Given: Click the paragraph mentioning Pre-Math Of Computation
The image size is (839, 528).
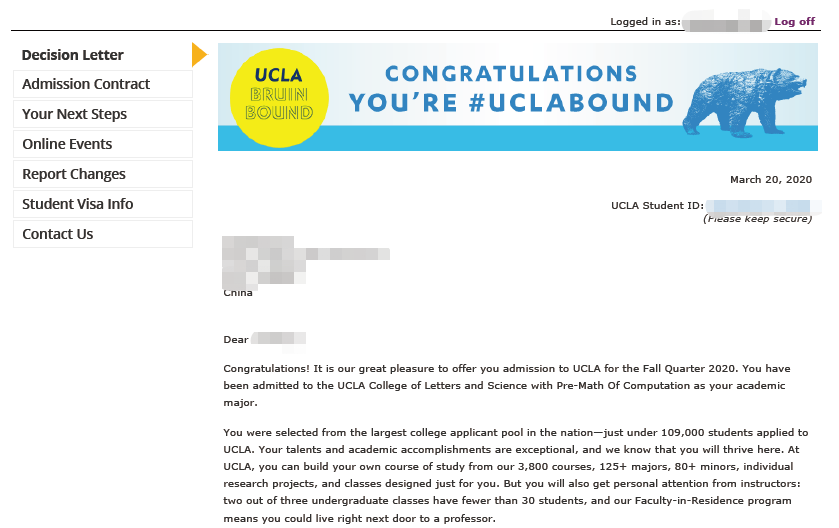Looking at the screenshot, I should [x=506, y=385].
